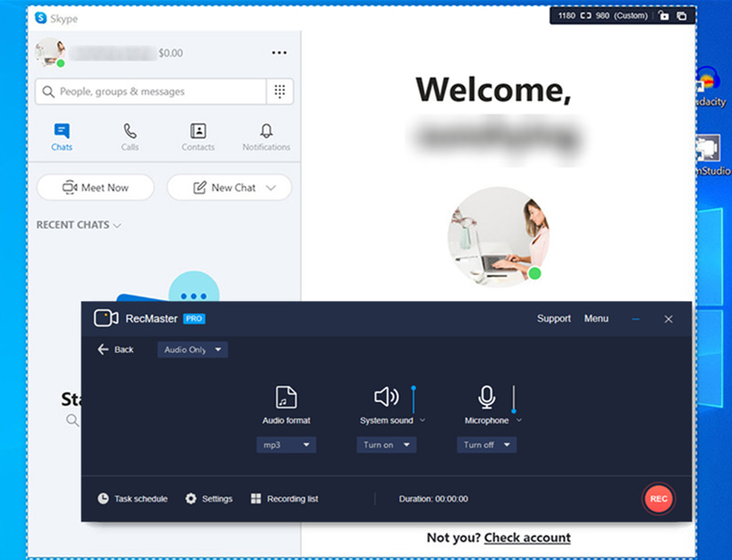The height and width of the screenshot is (560, 732).
Task: Open the Skype more options ellipsis
Action: tap(279, 53)
